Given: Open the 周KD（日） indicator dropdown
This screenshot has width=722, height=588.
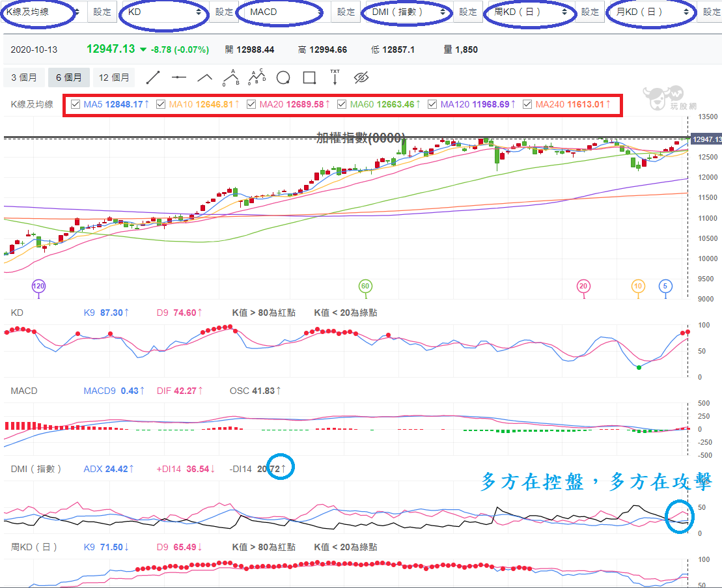Looking at the screenshot, I should tap(529, 12).
